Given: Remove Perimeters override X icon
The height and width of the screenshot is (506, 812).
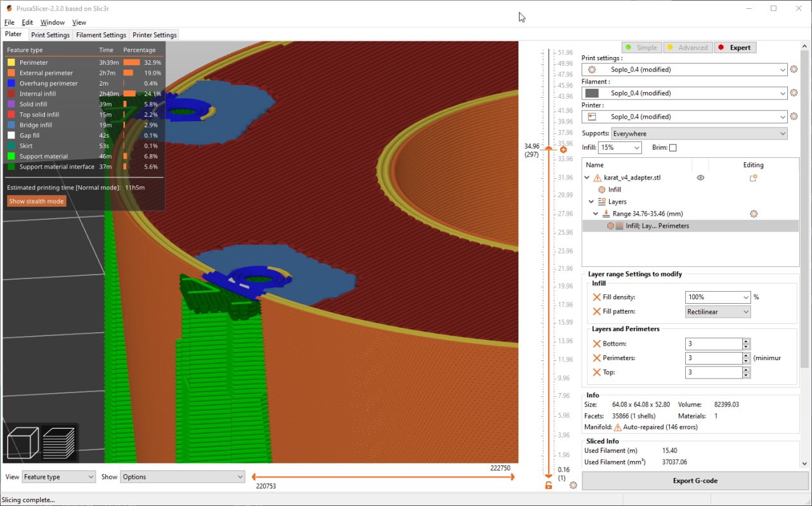Looking at the screenshot, I should tap(596, 358).
